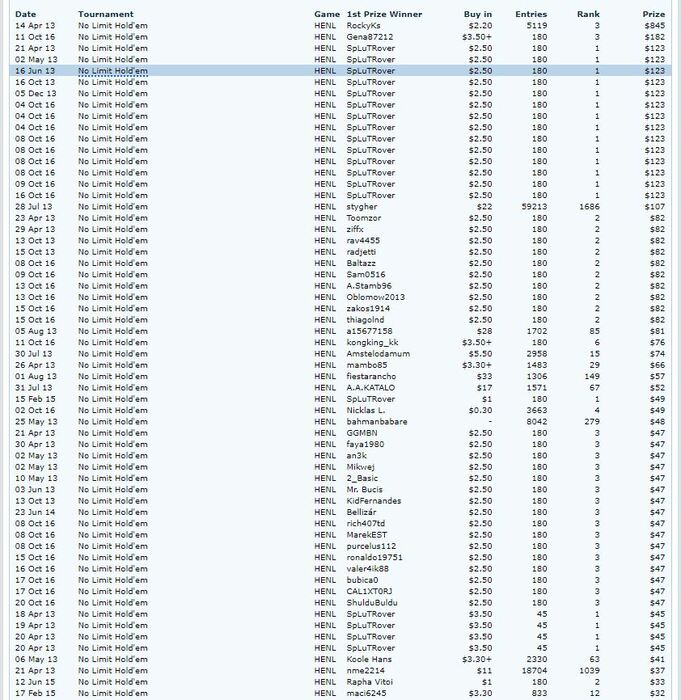The image size is (681, 700).
Task: Click winner name a15677158
Action: tap(369, 331)
